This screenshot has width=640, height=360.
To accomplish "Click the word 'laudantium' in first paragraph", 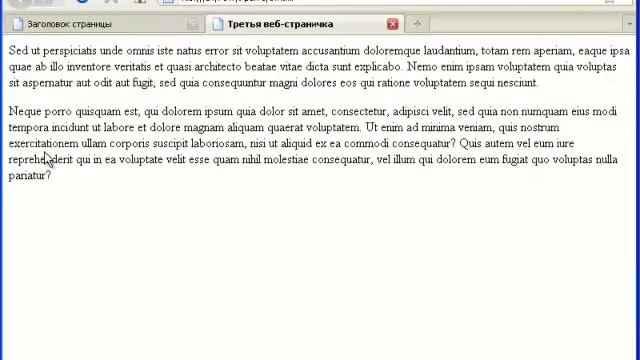I will [x=449, y=51].
